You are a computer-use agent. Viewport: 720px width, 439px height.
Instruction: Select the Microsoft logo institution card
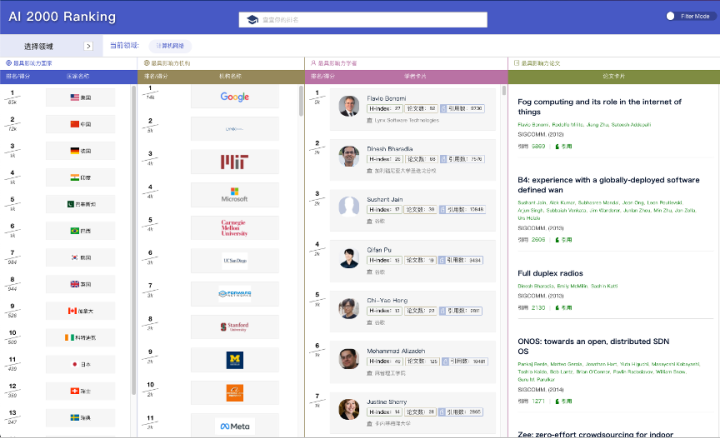pyautogui.click(x=235, y=195)
